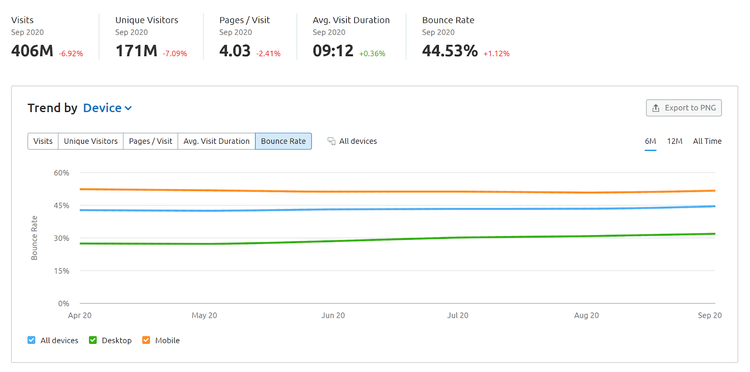
Task: Select the Pages / Visit tab
Action: (x=151, y=142)
